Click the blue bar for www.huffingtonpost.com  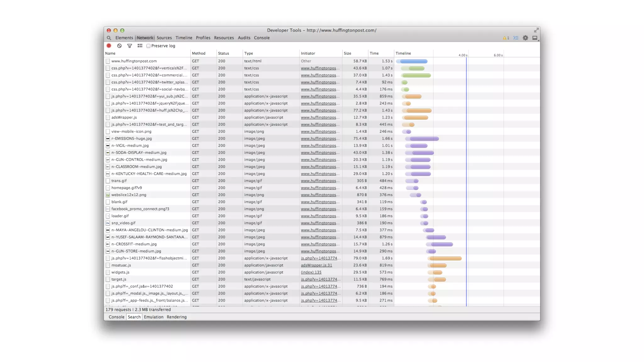[413, 61]
